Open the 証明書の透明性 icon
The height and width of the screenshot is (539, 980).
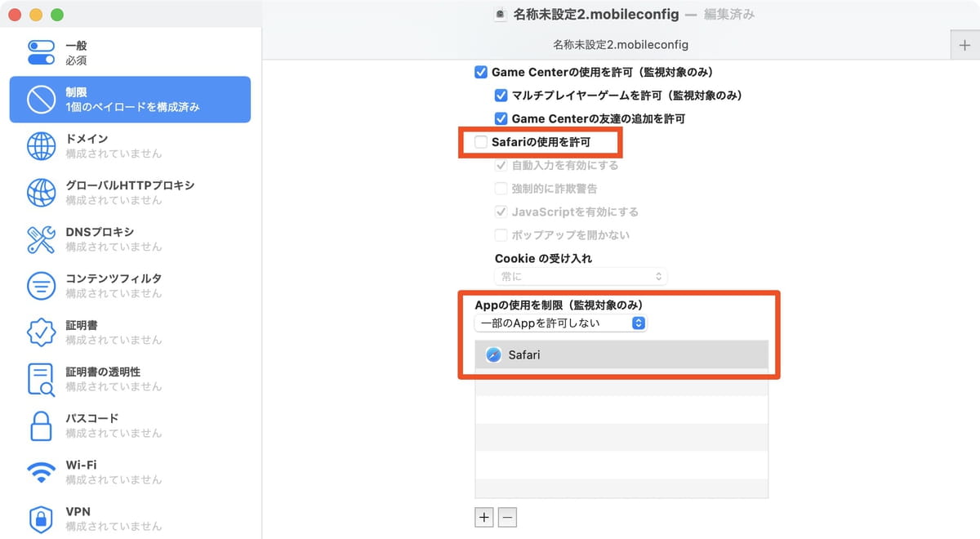41,379
